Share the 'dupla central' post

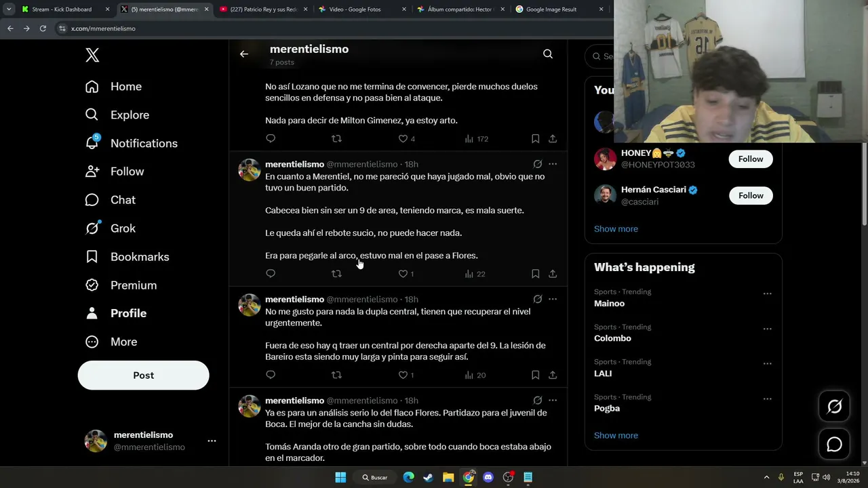[x=553, y=375]
